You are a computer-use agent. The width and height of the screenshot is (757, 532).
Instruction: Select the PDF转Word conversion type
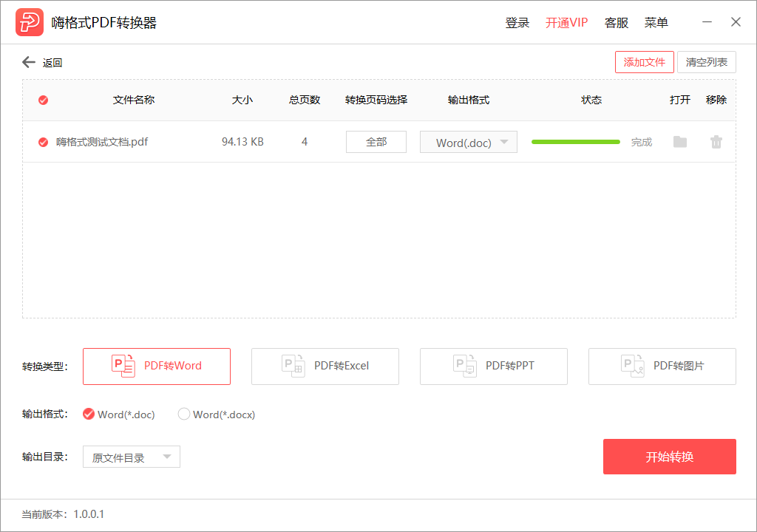[156, 366]
